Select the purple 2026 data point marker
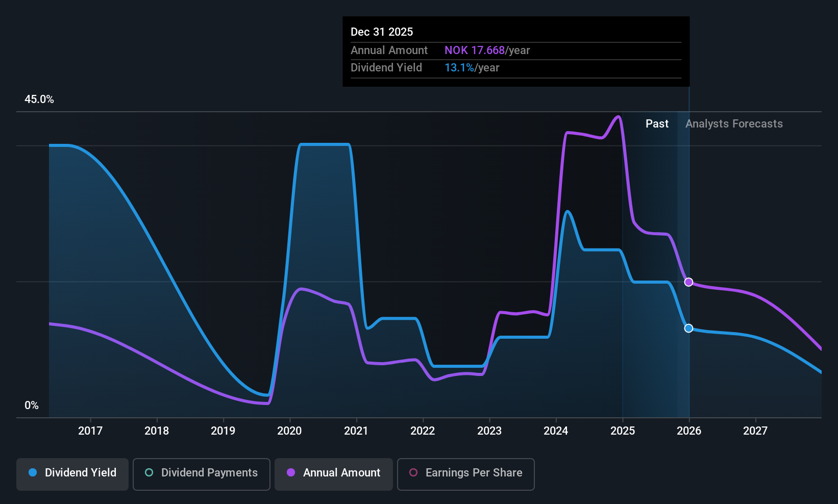838x504 pixels. 688,282
